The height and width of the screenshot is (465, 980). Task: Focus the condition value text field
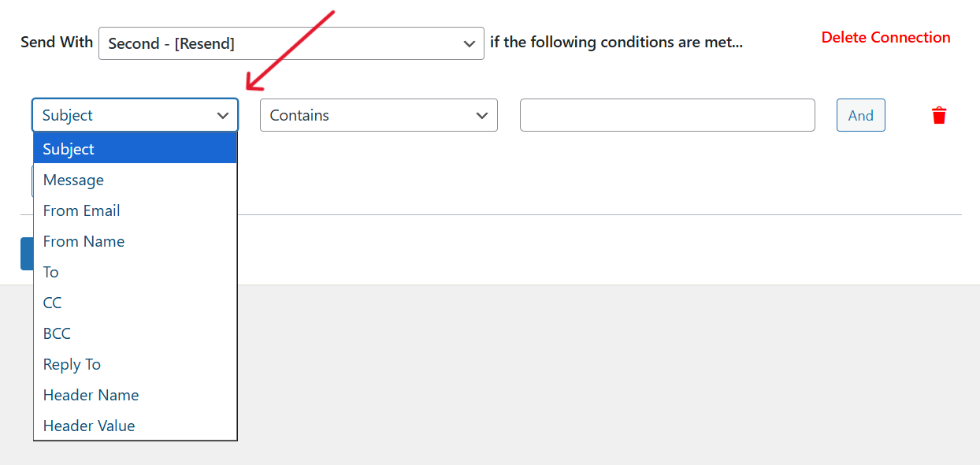(x=667, y=115)
